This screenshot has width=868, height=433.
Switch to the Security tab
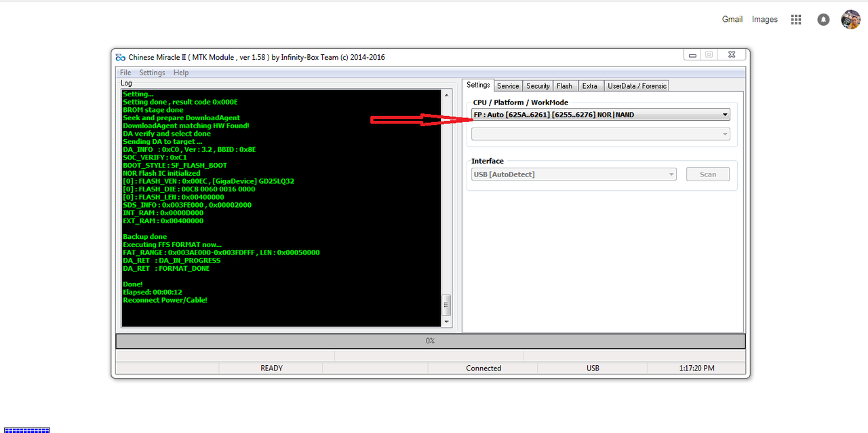coord(538,86)
